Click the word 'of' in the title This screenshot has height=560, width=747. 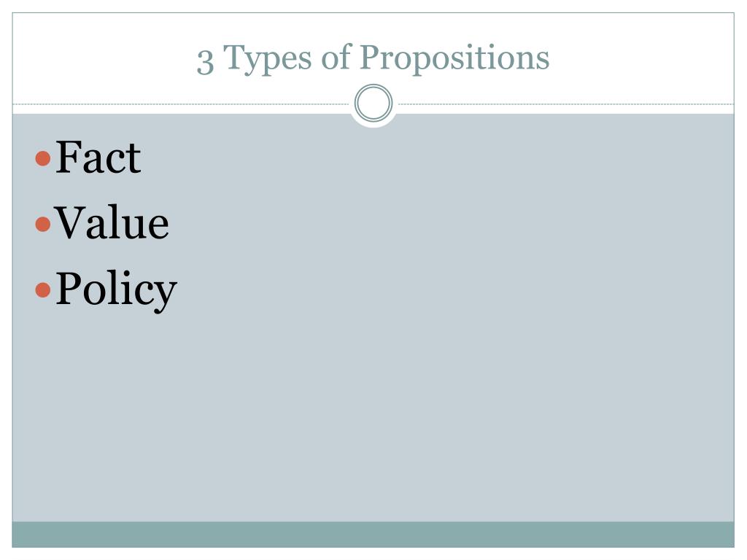click(336, 57)
